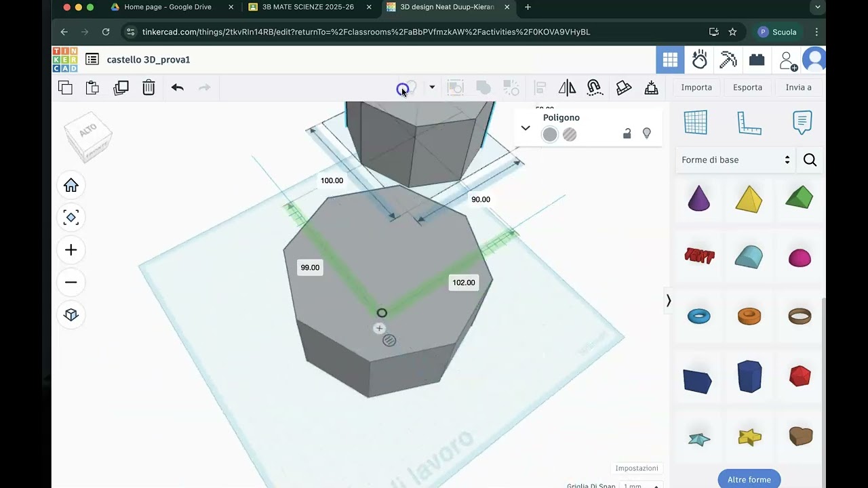Screen dimensions: 868x488
Task: Open the visibility options dropdown arrow
Action: point(432,87)
